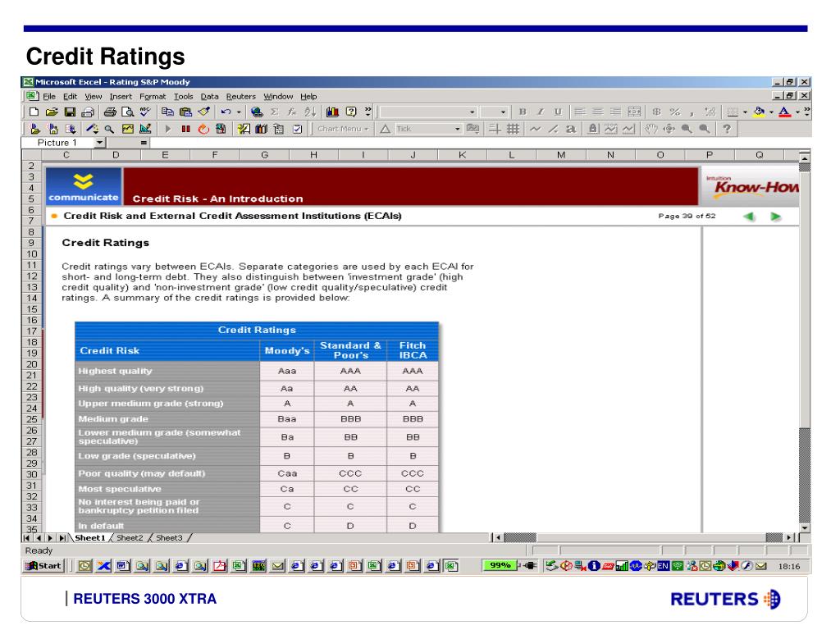Click the question mark help icon in chart toolbar
Screen dimensions: 840x630
[727, 129]
